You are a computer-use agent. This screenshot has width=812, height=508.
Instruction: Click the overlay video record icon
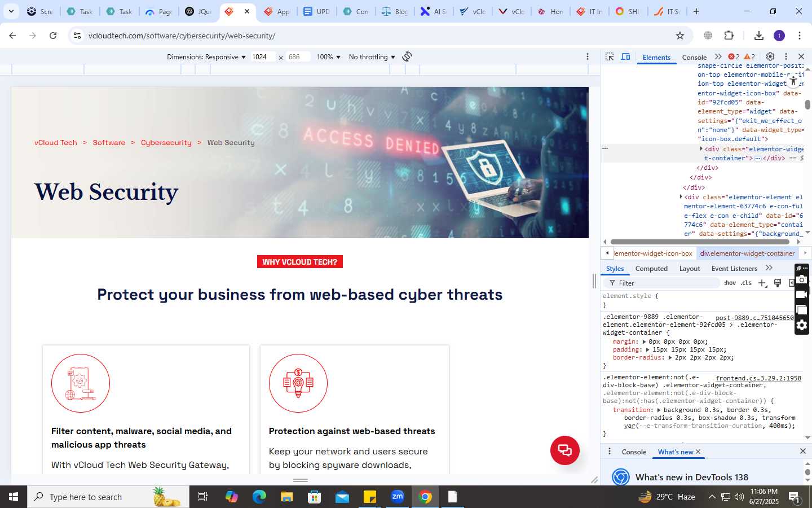coord(802,295)
